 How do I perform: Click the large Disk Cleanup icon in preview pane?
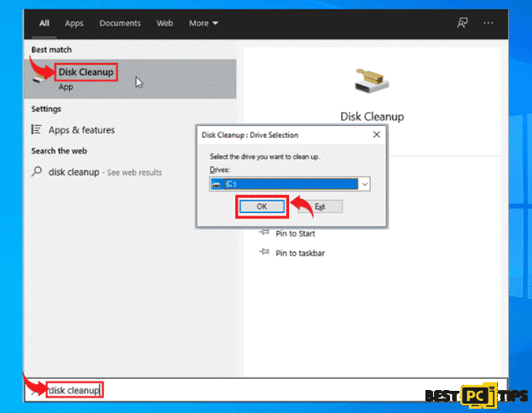(x=372, y=80)
